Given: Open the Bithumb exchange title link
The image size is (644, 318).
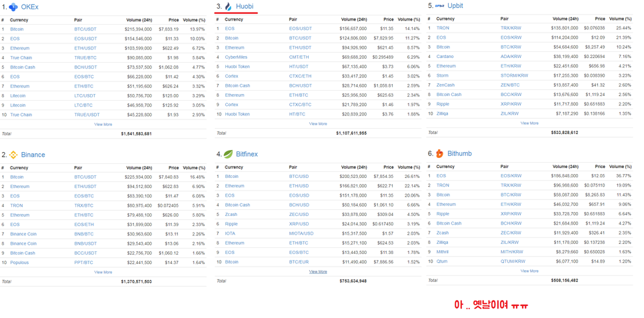Looking at the screenshot, I should [x=459, y=153].
